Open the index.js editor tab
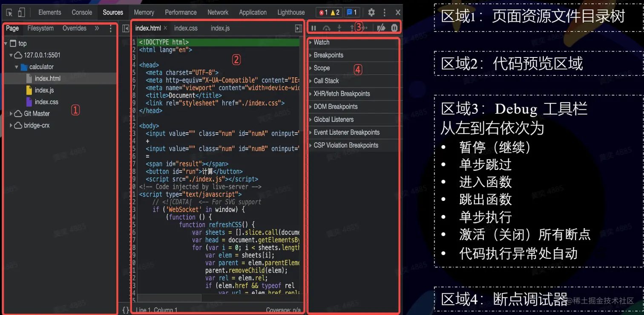Viewport: 644px width, 315px height. pyautogui.click(x=220, y=29)
